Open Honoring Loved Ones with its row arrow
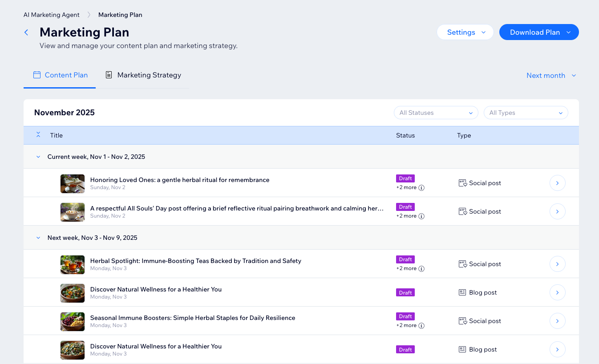This screenshot has height=364, width=599. pos(557,183)
